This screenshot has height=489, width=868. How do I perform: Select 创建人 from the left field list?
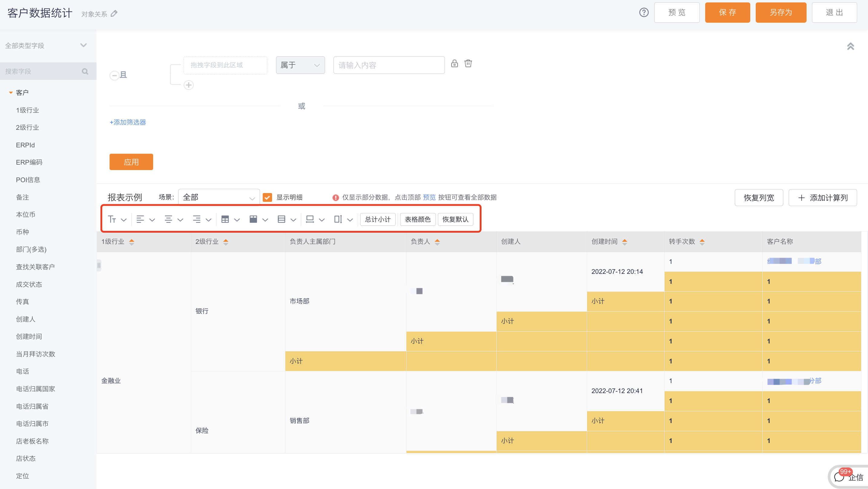point(26,319)
